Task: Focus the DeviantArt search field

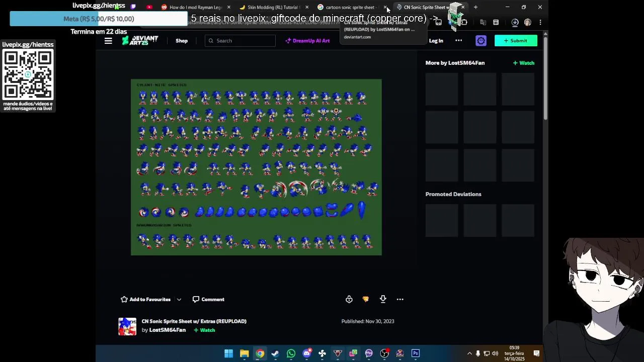Action: [240, 41]
